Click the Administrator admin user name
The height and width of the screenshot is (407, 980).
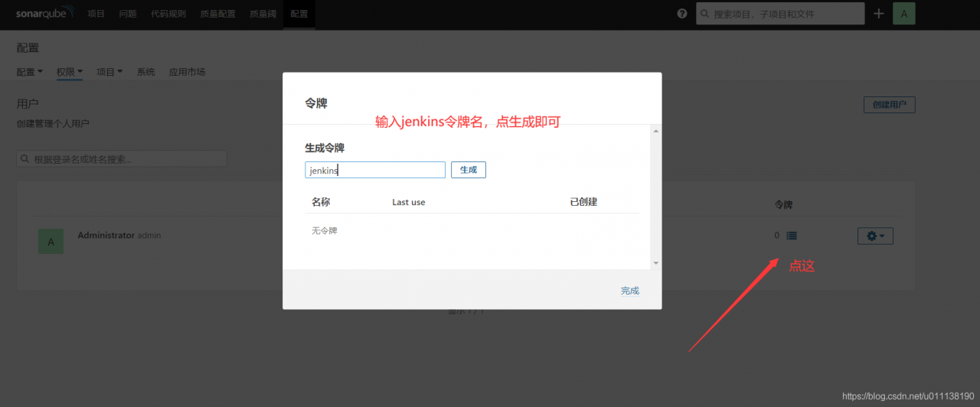[119, 235]
